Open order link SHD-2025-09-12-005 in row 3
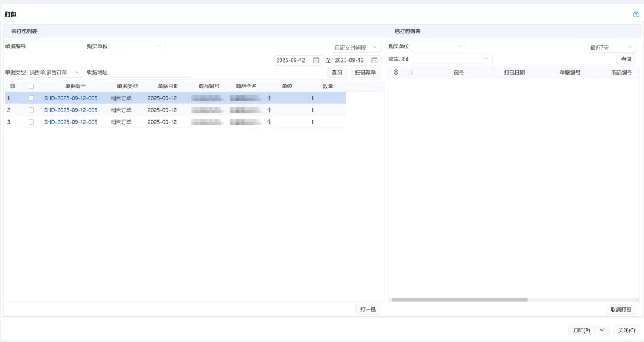The image size is (644, 342). pyautogui.click(x=70, y=122)
